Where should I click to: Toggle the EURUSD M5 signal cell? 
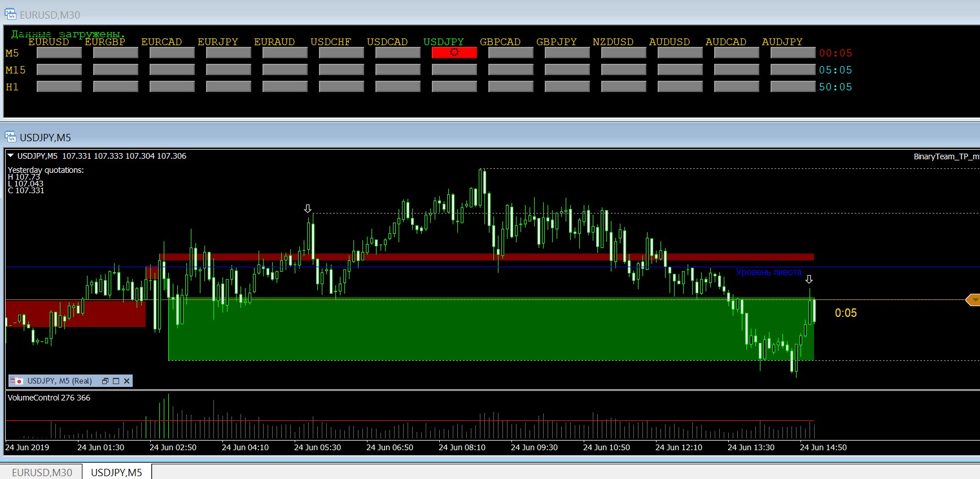click(59, 53)
